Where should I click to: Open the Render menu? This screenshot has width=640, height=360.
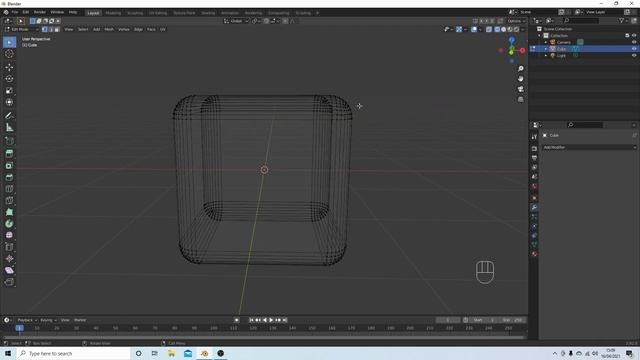[40, 12]
